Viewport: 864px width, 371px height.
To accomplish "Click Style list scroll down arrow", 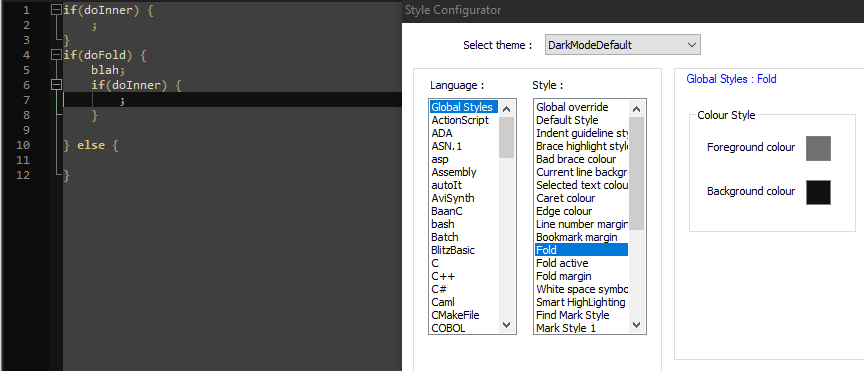I will coord(636,325).
